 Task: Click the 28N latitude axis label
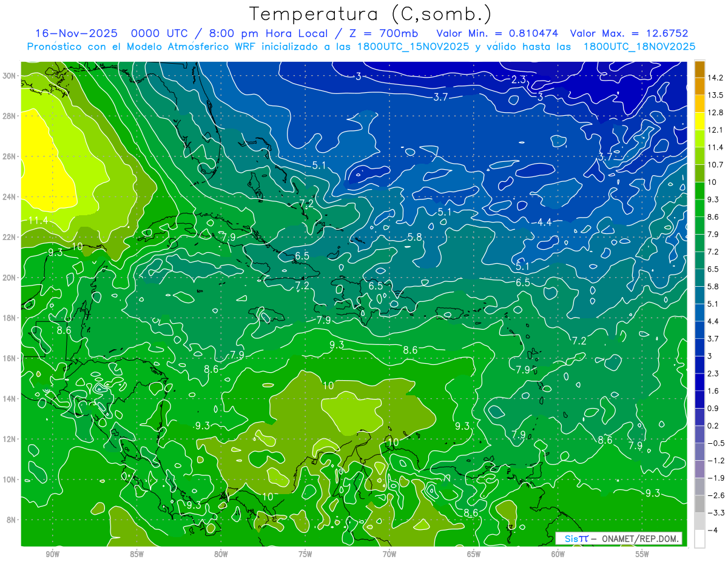click(x=10, y=116)
